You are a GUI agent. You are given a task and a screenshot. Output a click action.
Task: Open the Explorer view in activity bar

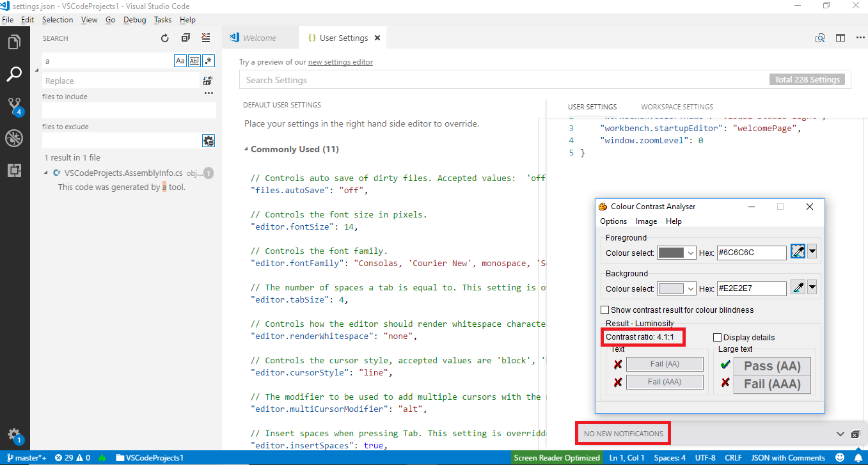[x=14, y=42]
